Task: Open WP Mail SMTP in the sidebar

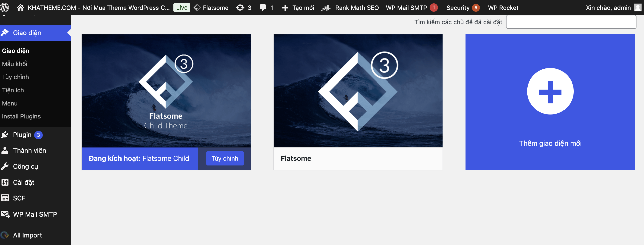Action: [35, 214]
